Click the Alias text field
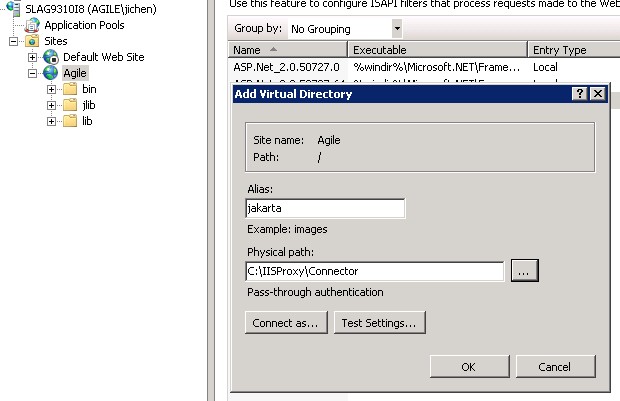The image size is (620, 401). [325, 208]
